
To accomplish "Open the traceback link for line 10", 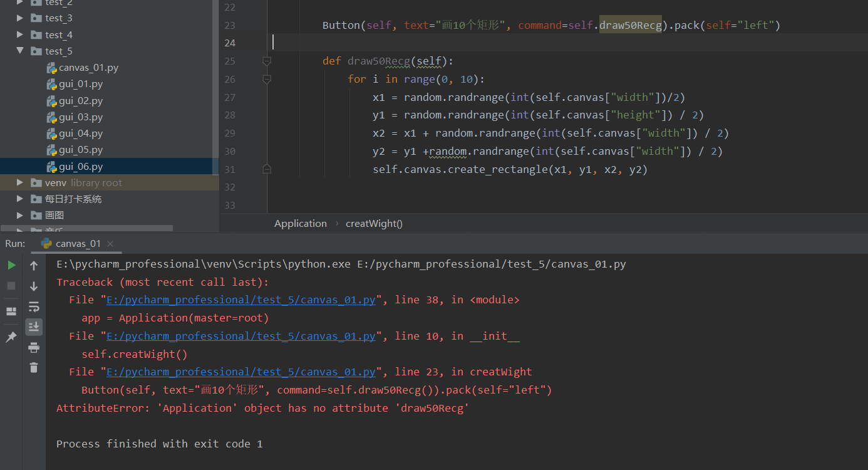I will [241, 337].
